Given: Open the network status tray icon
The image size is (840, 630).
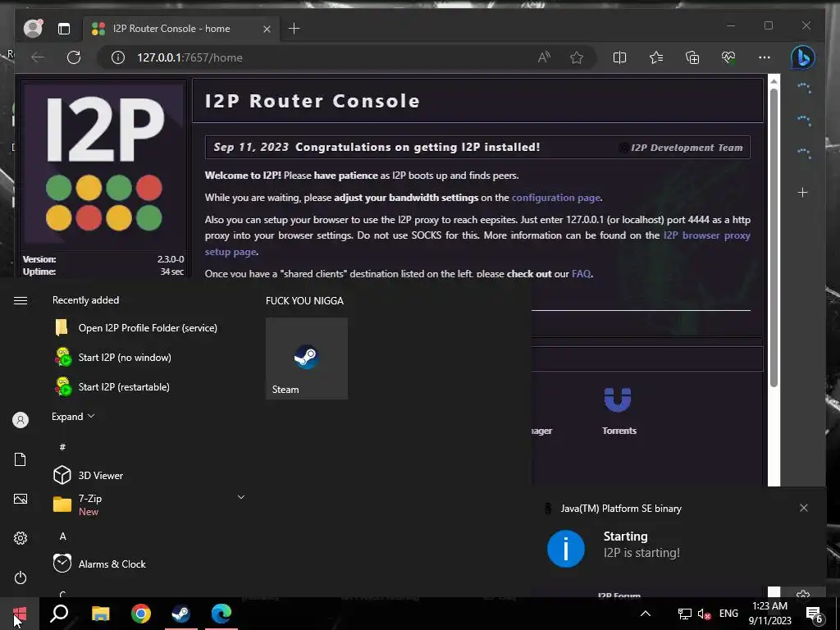Looking at the screenshot, I should [x=684, y=614].
